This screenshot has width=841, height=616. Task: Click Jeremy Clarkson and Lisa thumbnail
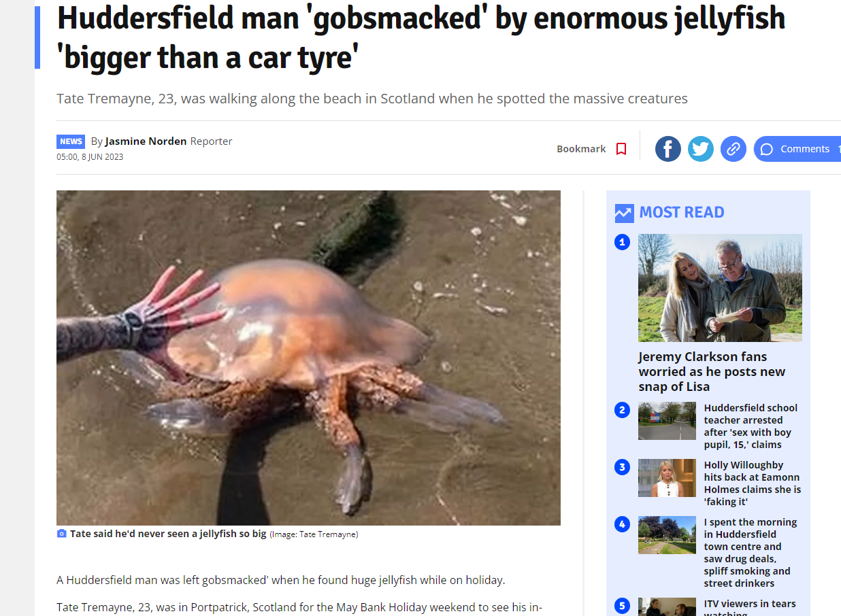pyautogui.click(x=720, y=288)
